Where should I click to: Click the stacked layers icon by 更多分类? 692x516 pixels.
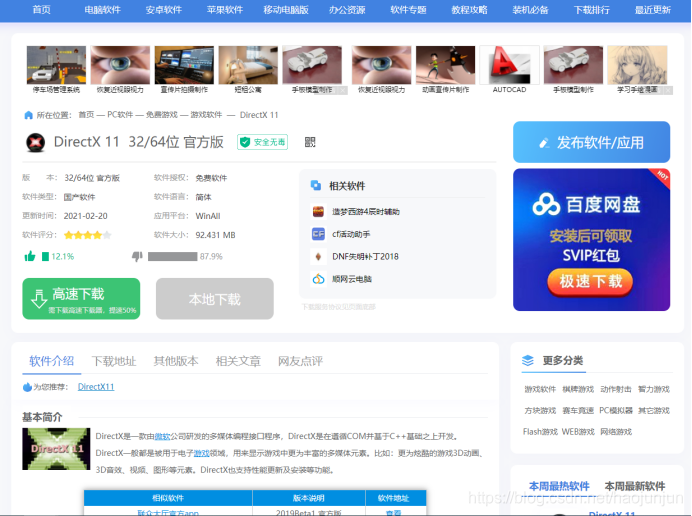point(528,361)
